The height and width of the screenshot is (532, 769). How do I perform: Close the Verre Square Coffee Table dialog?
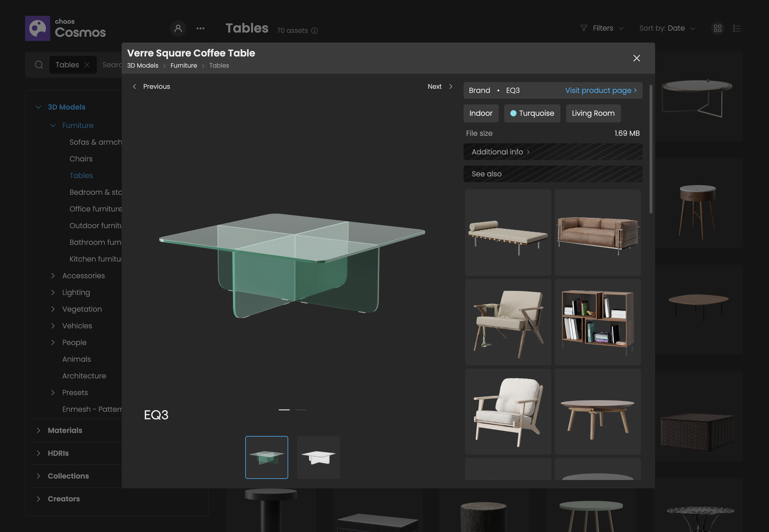pos(636,58)
